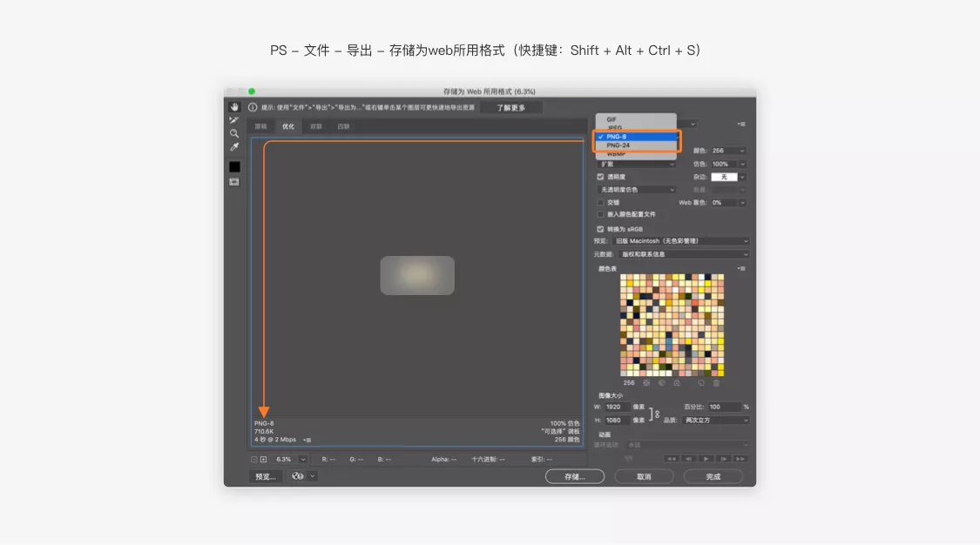Screen dimensions: 980x545
Task: Toggle slices visibility icon
Action: (x=233, y=182)
